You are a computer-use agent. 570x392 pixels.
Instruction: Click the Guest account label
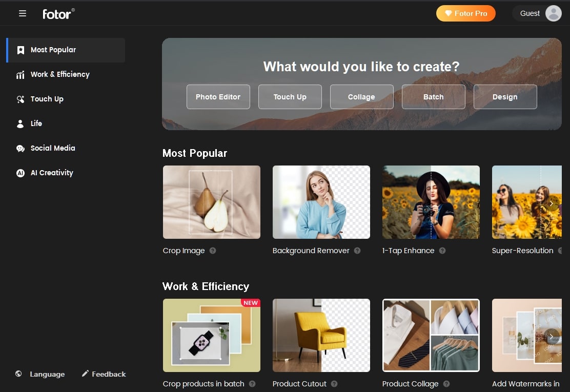(530, 13)
